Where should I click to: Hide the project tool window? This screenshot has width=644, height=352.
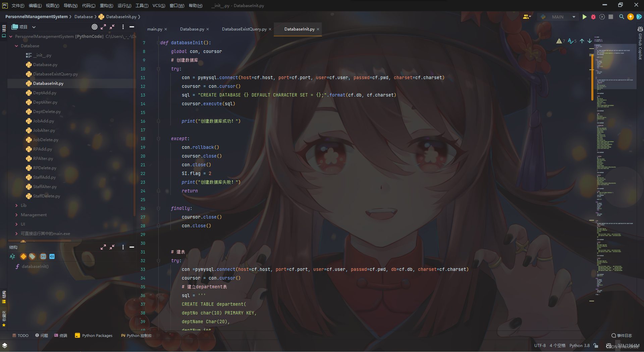click(132, 27)
